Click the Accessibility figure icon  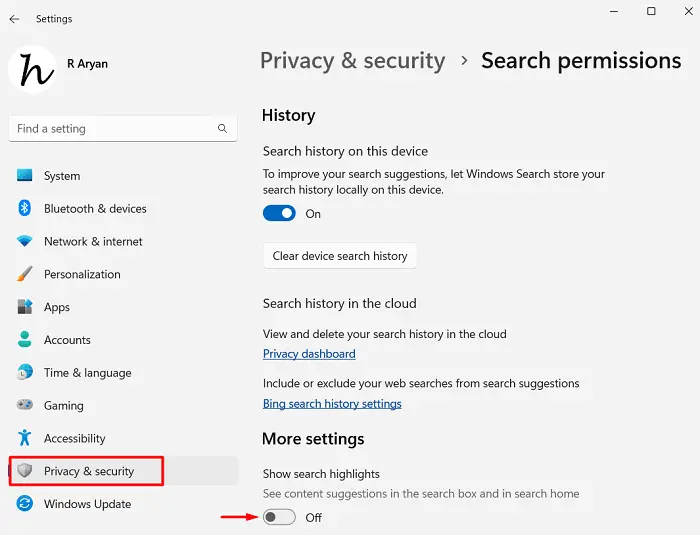pyautogui.click(x=25, y=438)
